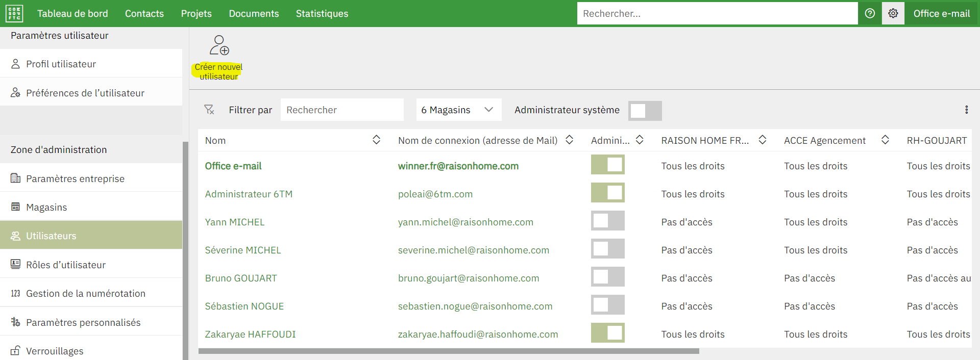Screen dimensions: 980x360
Task: Open Rôles d'utilisateur in sidebar
Action: point(66,265)
